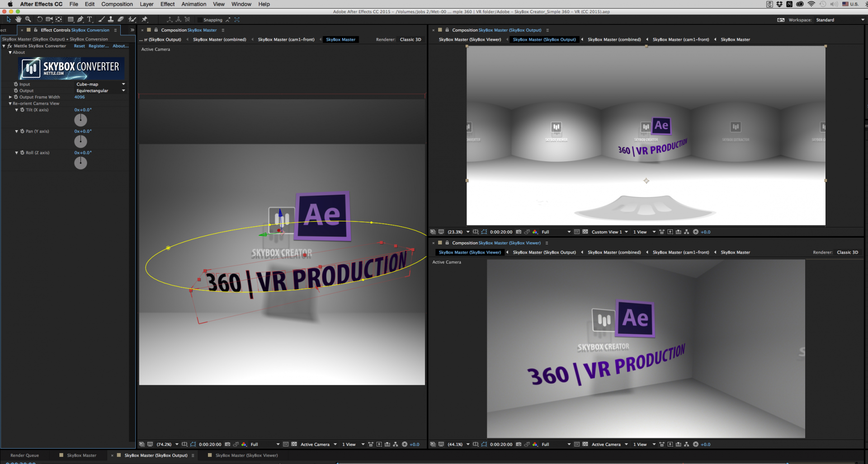Toggle stopwatch for Output Frame Width

pyautogui.click(x=16, y=97)
